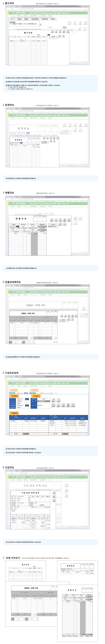
Task: Click 출력하기 printer icon in 지급전표입력 form
Action: click(68, 405)
